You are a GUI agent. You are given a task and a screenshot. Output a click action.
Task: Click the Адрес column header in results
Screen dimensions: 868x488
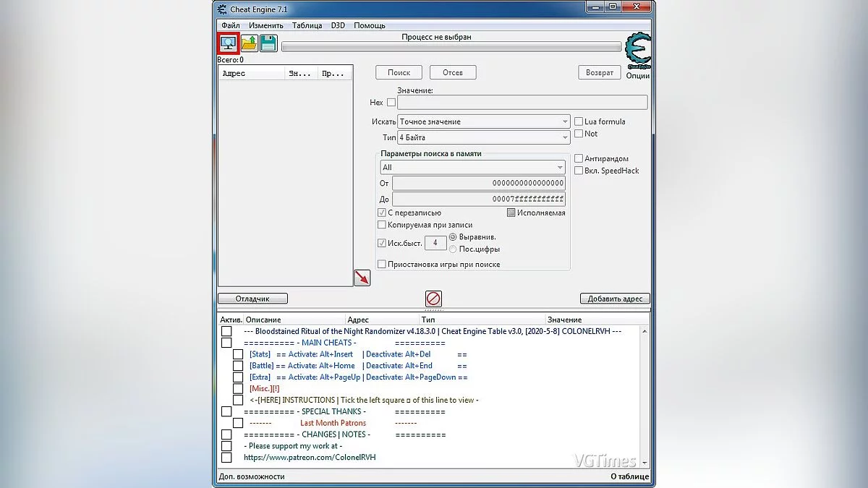coord(252,73)
